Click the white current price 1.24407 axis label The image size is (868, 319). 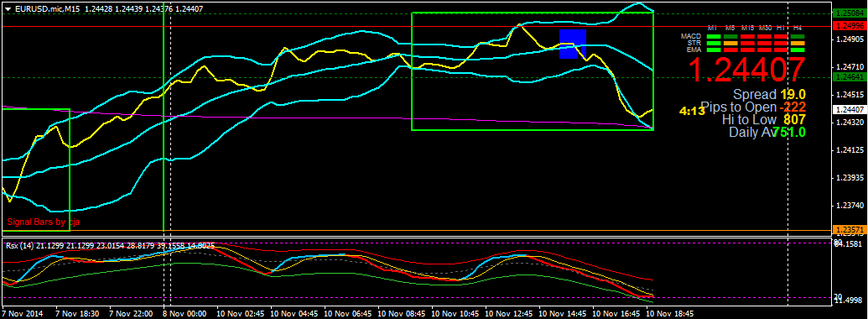tap(850, 109)
